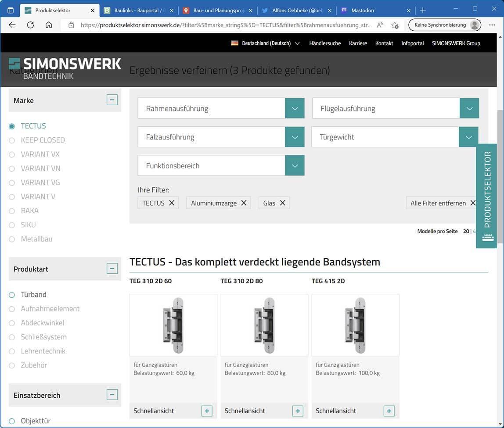Open Karriere in top navigation
The image size is (504, 428).
tap(358, 43)
